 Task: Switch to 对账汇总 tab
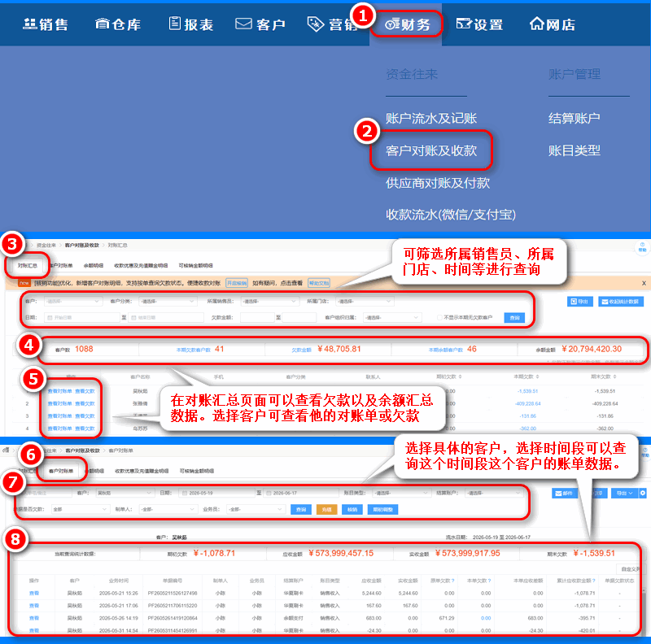(x=28, y=266)
